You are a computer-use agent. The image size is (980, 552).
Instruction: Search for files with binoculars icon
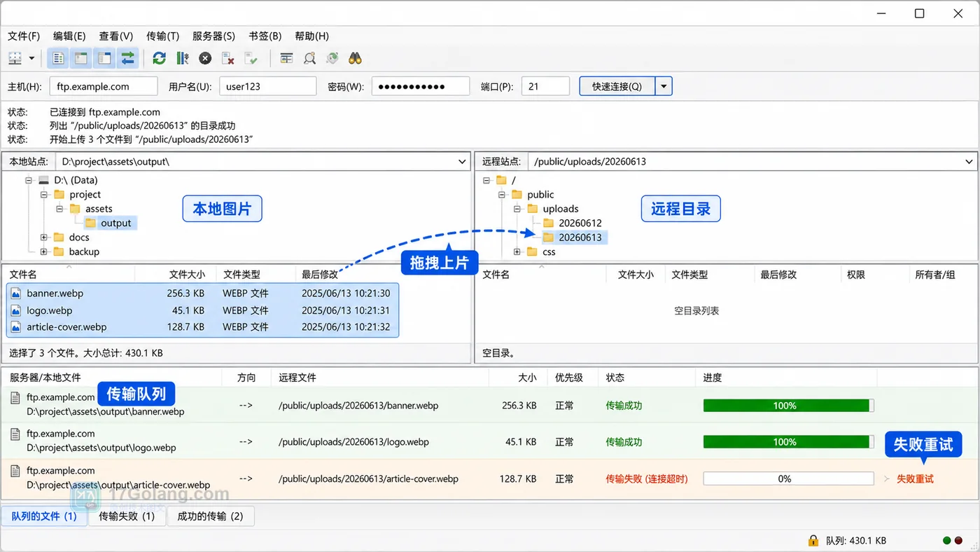(x=355, y=58)
